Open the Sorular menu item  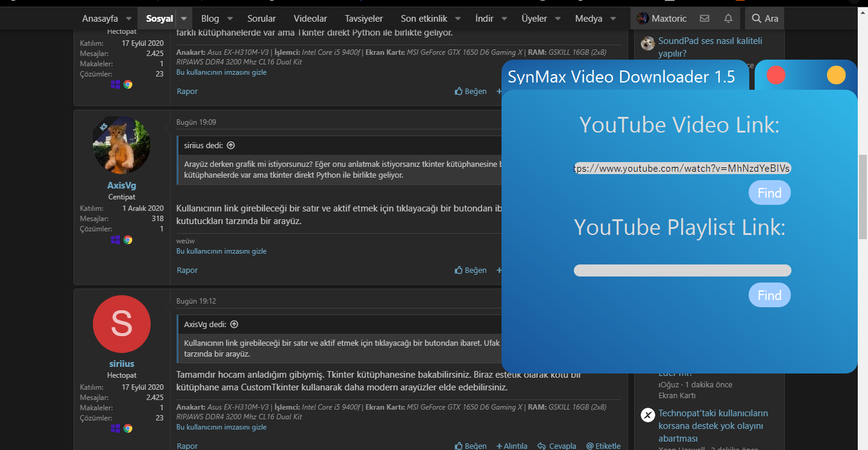click(x=262, y=19)
